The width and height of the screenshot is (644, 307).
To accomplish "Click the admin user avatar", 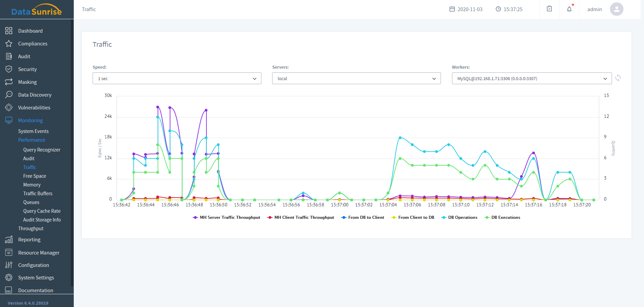I will [x=616, y=9].
